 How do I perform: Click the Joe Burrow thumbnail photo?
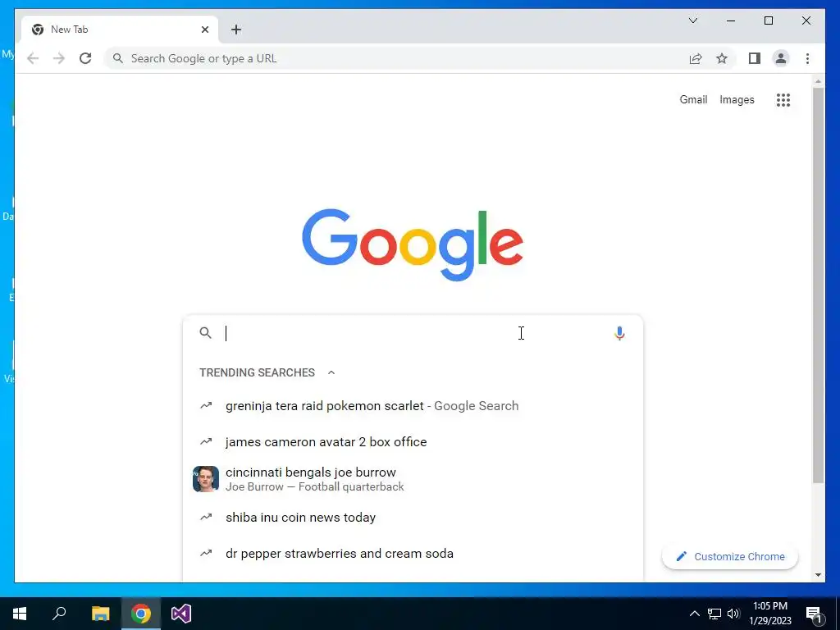[206, 479]
